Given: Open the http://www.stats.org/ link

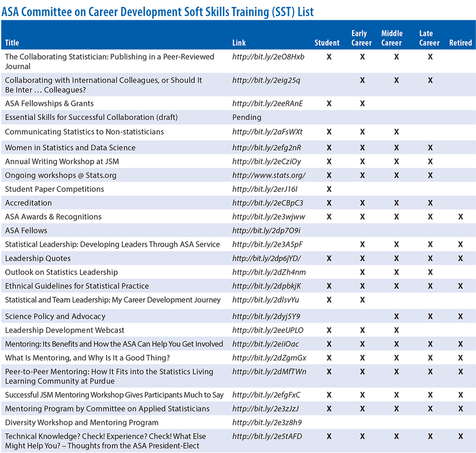Looking at the screenshot, I should (268, 175).
